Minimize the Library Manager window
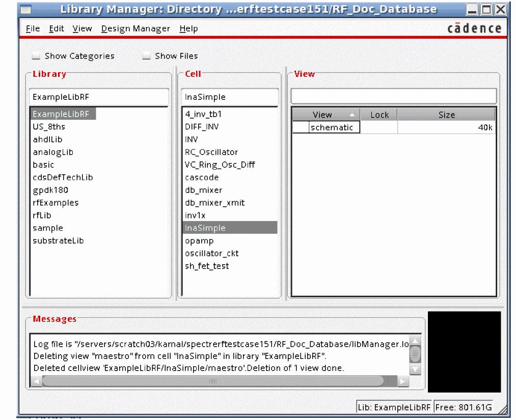516x420 pixels. (472, 10)
